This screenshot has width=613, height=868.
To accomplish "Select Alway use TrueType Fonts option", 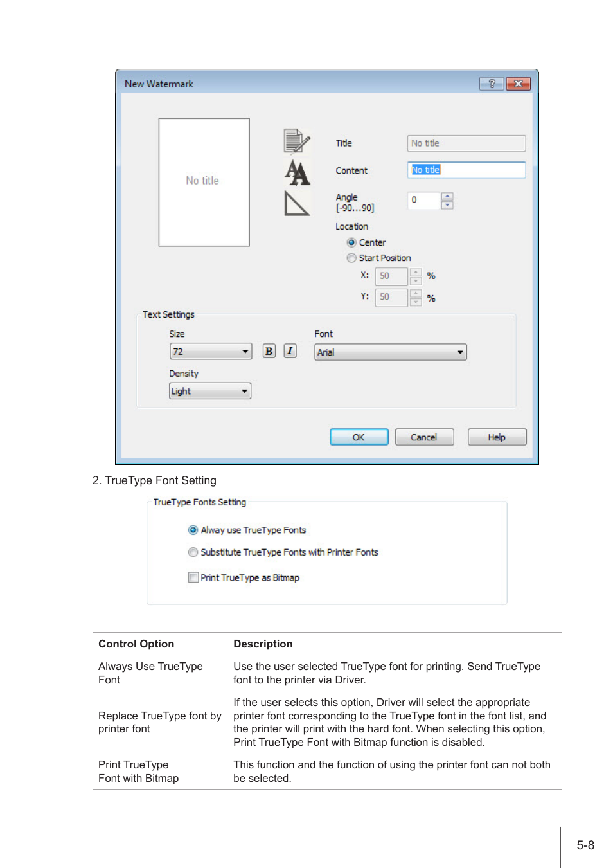I will (x=193, y=530).
